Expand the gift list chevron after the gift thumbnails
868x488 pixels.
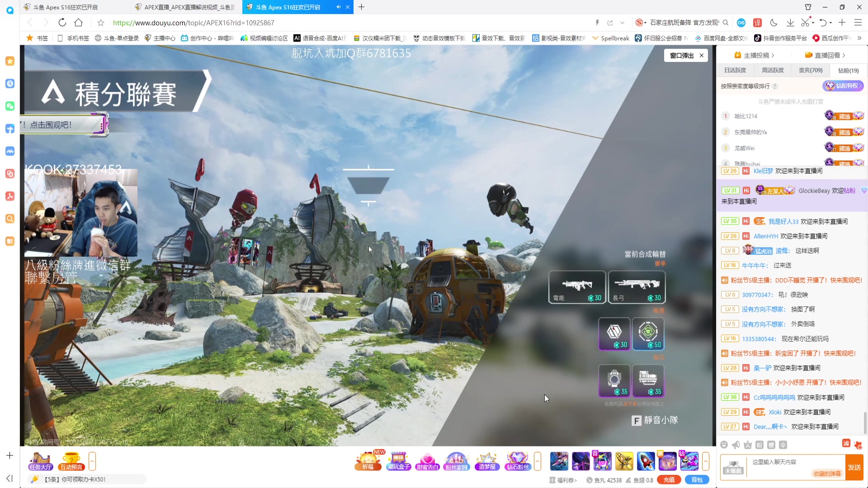[x=706, y=461]
